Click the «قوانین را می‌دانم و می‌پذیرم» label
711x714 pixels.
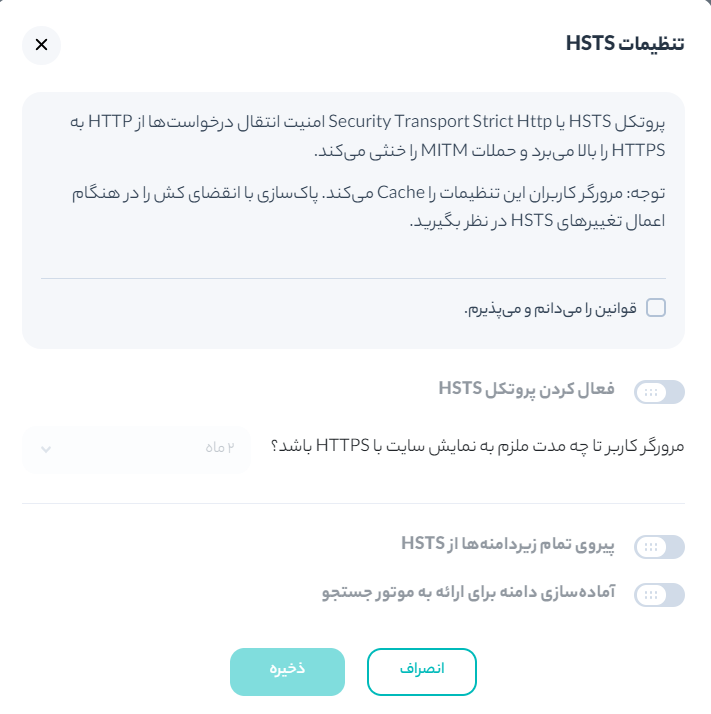(551, 309)
